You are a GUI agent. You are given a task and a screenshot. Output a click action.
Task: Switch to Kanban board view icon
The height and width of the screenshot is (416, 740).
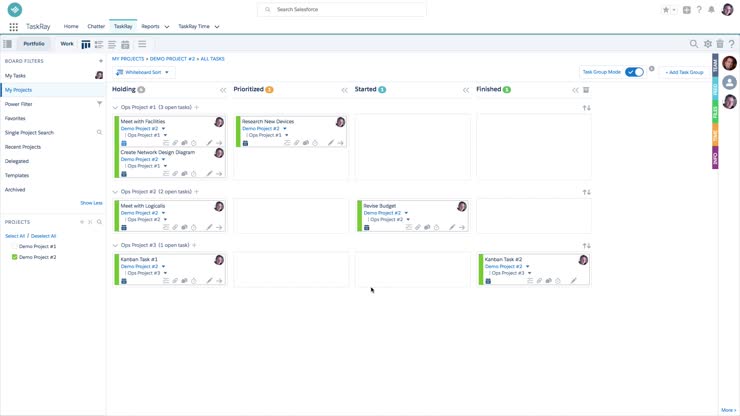point(85,44)
